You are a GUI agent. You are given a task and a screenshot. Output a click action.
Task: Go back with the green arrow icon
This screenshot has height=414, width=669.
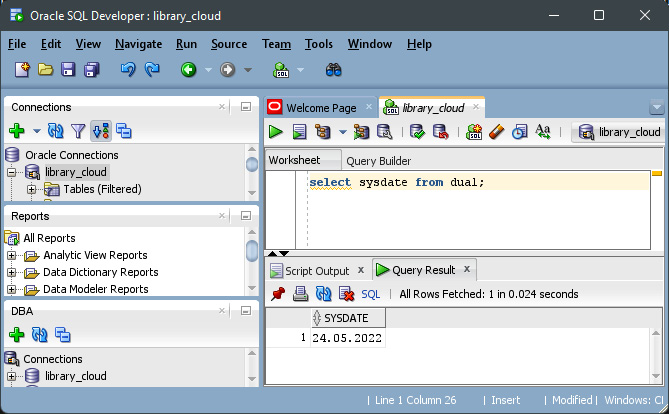(x=188, y=69)
